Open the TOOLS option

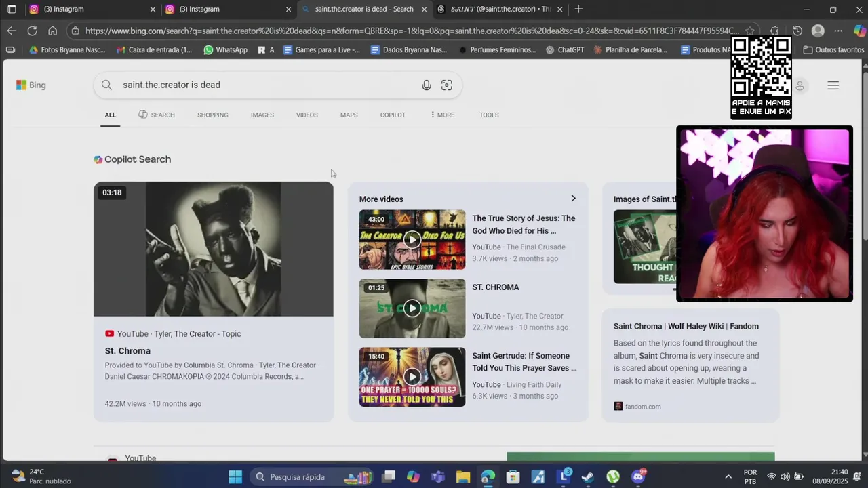489,115
